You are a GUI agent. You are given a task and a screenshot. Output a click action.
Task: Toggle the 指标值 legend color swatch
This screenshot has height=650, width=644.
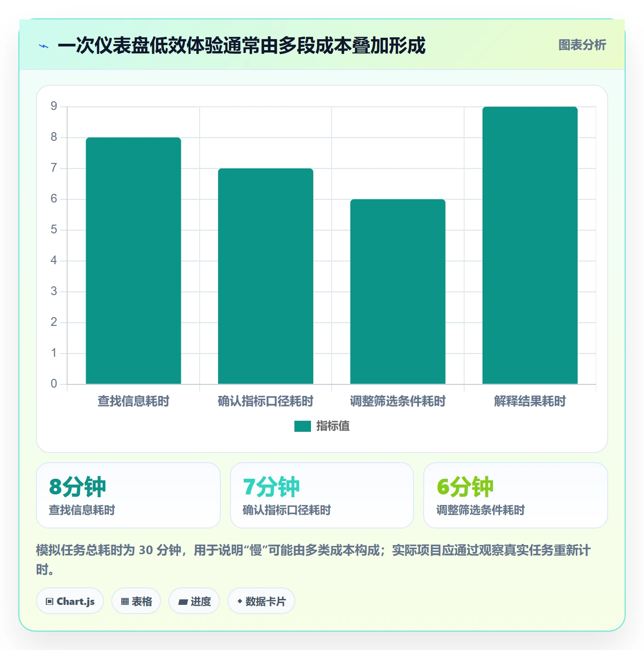pos(303,426)
